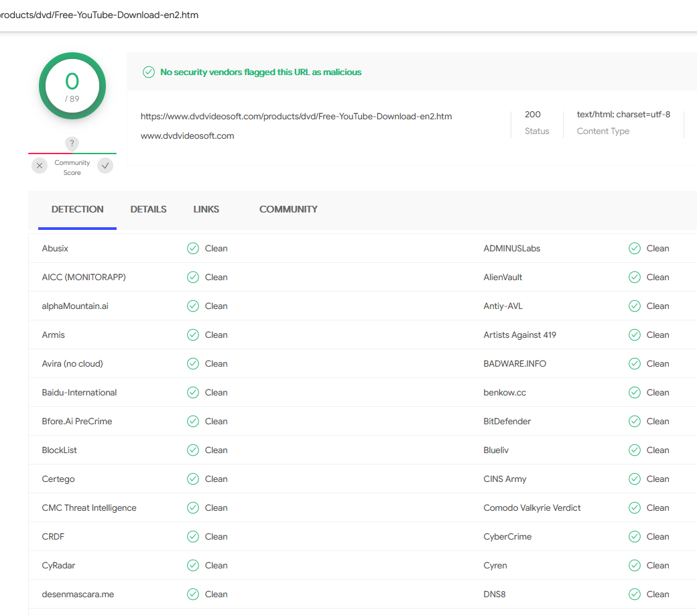Click the CyberCrime vendor name

pyautogui.click(x=507, y=536)
